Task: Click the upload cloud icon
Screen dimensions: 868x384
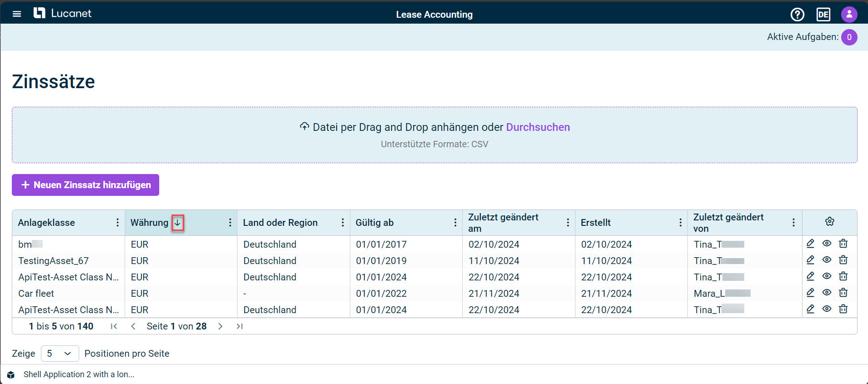Action: (x=304, y=126)
